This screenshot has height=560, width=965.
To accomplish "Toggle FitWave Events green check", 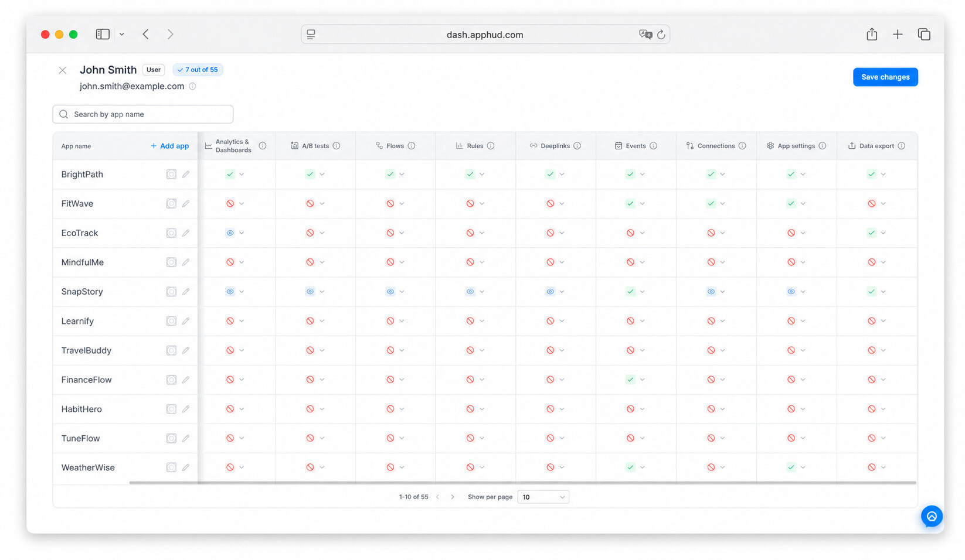I will click(x=630, y=203).
